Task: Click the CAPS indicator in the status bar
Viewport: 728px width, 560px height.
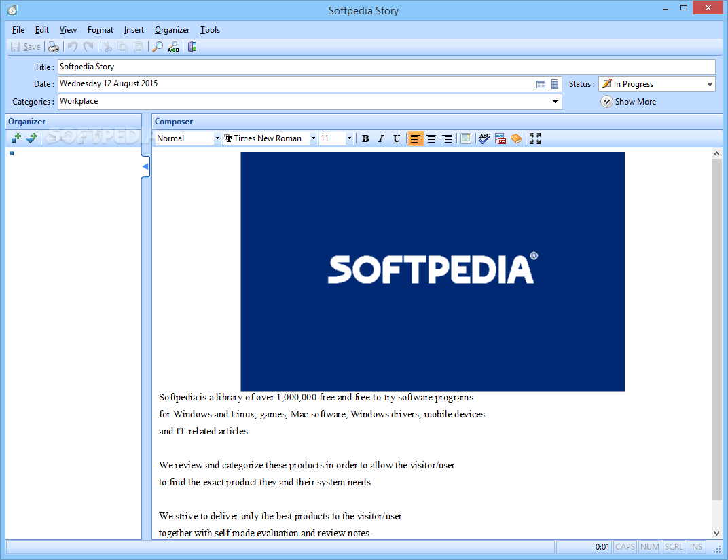Action: point(625,547)
